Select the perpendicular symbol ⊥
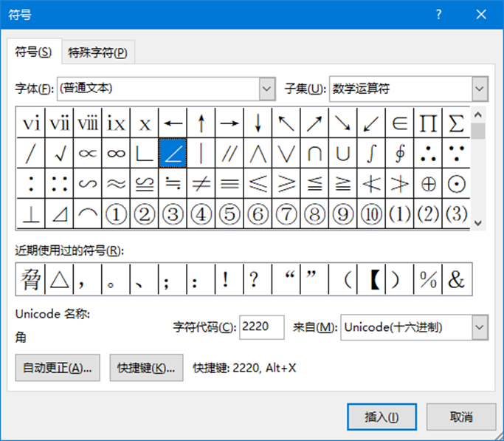This screenshot has width=504, height=441. tap(30, 214)
